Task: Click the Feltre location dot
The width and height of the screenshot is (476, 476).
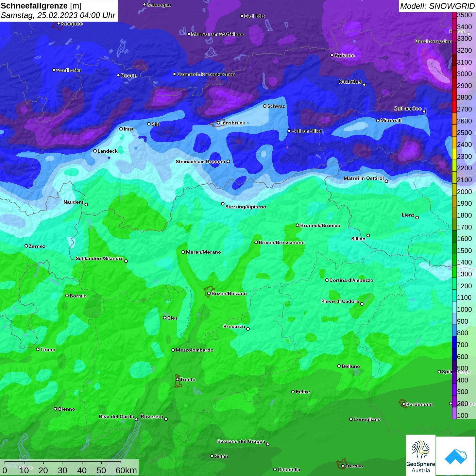Action: [x=293, y=392]
